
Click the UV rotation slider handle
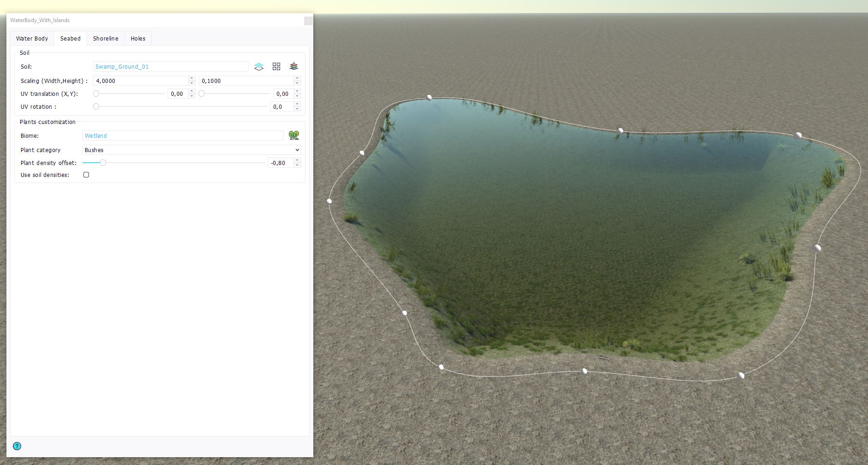(96, 106)
